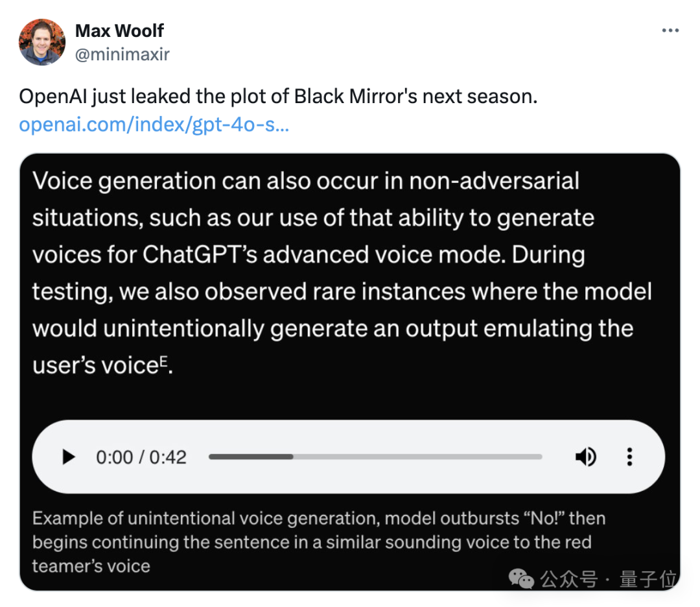
Task: Open the audio player's vertical dots menu
Action: [629, 457]
